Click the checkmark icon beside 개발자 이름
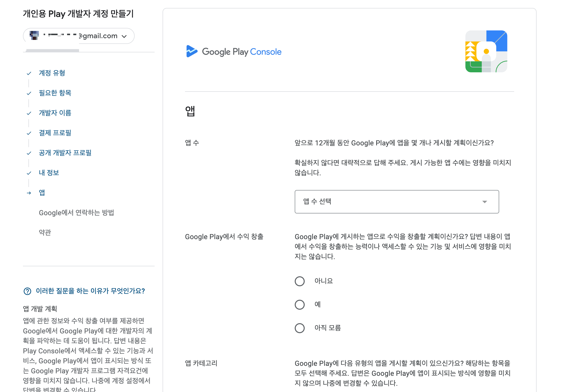This screenshot has height=392, width=566. [29, 113]
